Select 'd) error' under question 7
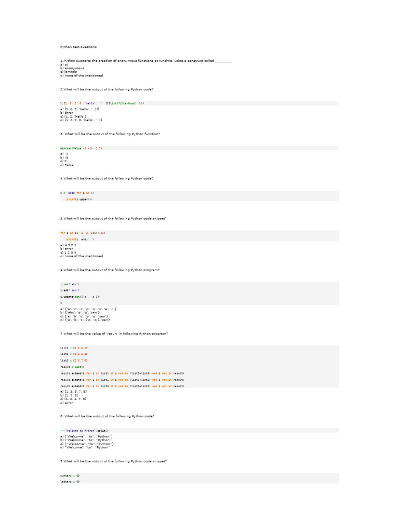 pyautogui.click(x=66, y=403)
